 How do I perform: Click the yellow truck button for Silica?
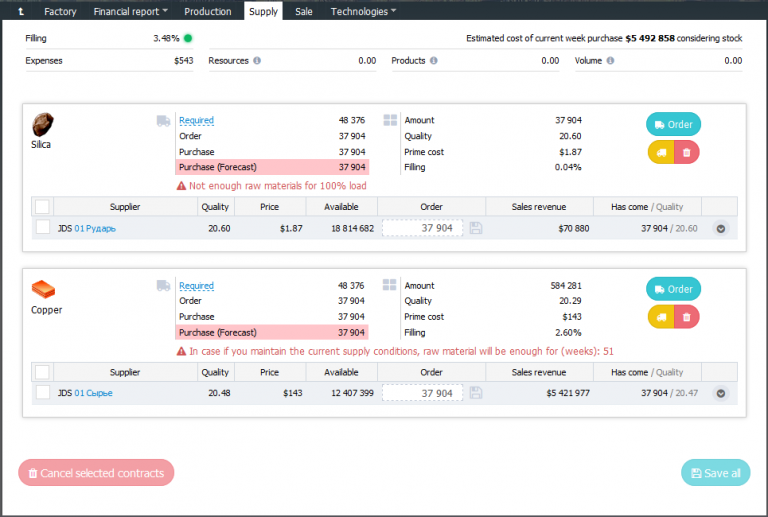click(660, 152)
